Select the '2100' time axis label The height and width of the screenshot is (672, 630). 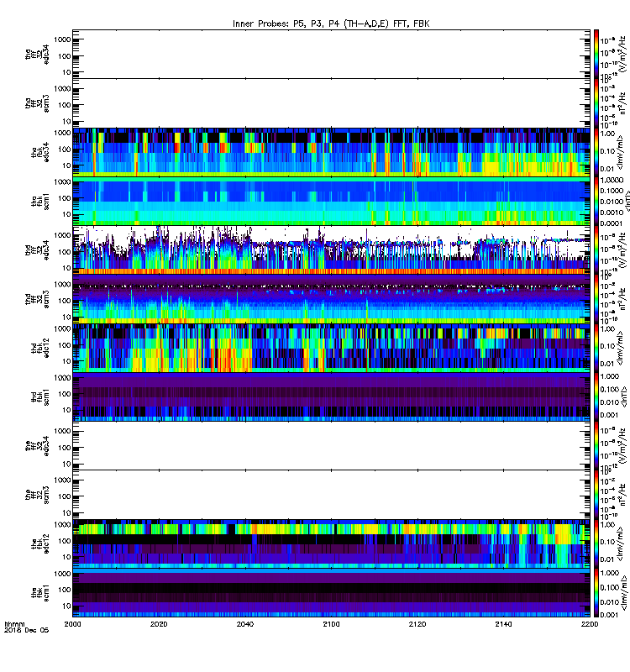331,624
